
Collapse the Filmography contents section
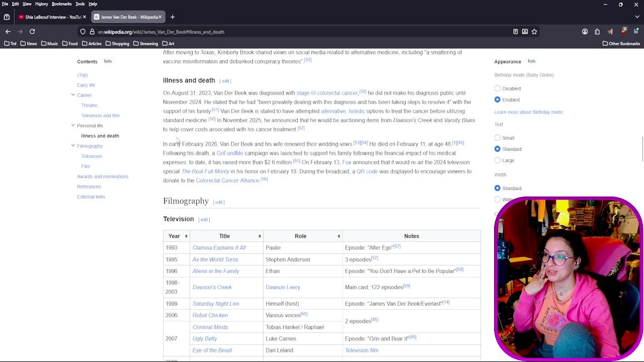pyautogui.click(x=73, y=146)
